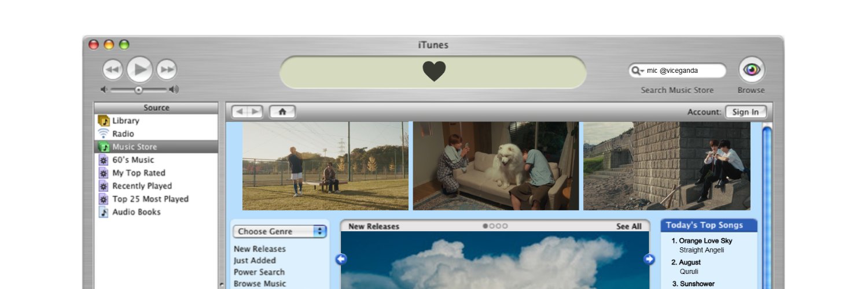Screen dimensions: 868x289
Task: Click the artist Quruli
Action: click(689, 272)
